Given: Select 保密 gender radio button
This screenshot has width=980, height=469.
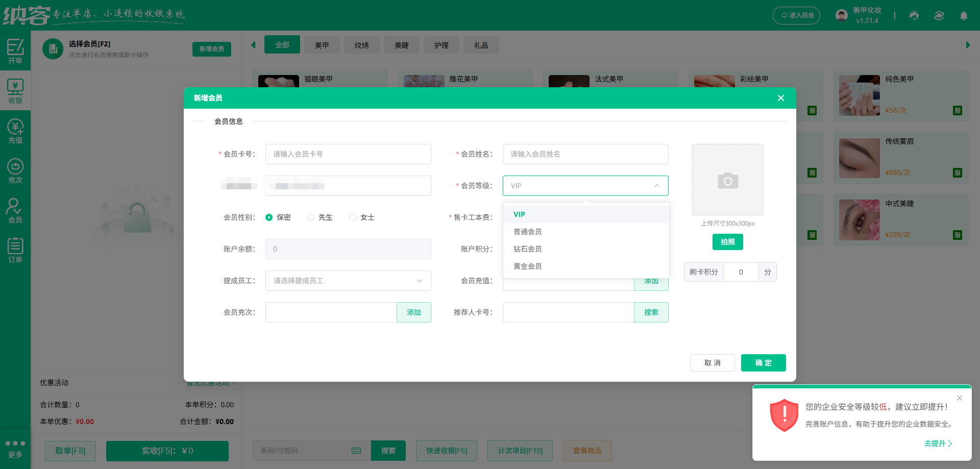Looking at the screenshot, I should click(269, 217).
